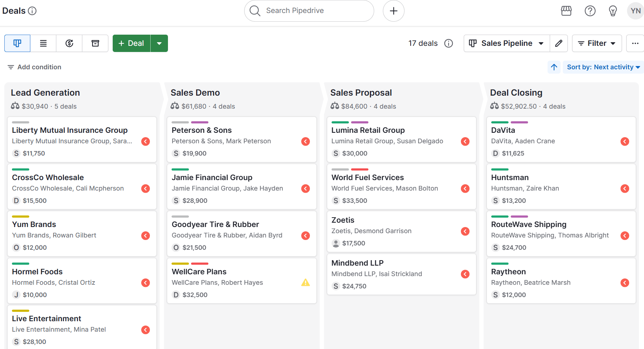Open the more options ellipsis menu

[635, 43]
